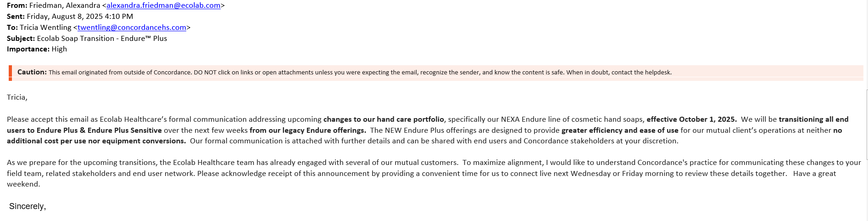Click the orange caution marker bar
Image resolution: width=868 pixels, height=221 pixels.
(x=10, y=73)
